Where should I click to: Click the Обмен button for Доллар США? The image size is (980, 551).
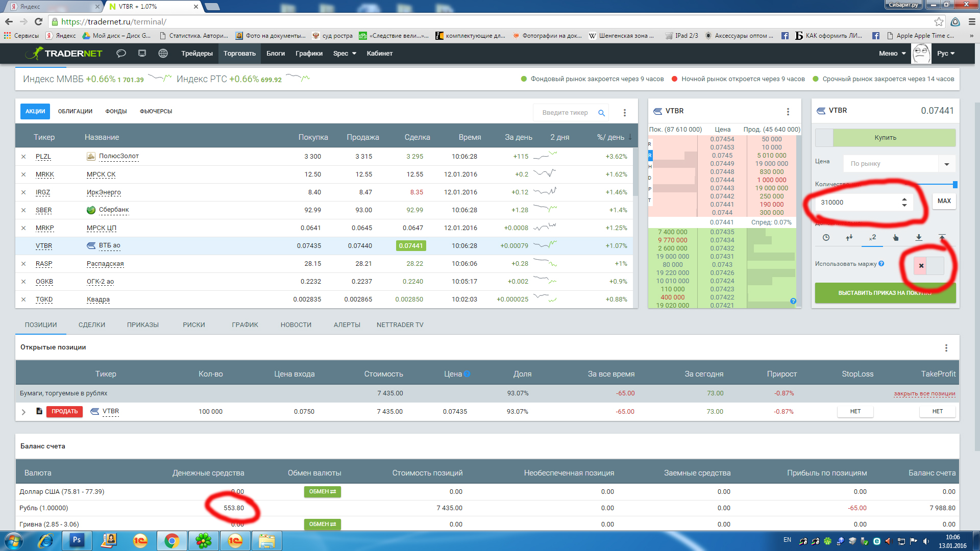[322, 492]
